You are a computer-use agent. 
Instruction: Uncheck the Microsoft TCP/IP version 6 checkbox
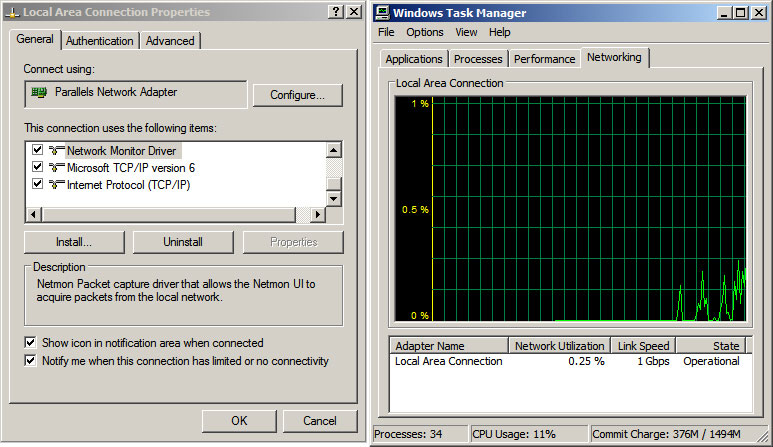pyautogui.click(x=37, y=167)
